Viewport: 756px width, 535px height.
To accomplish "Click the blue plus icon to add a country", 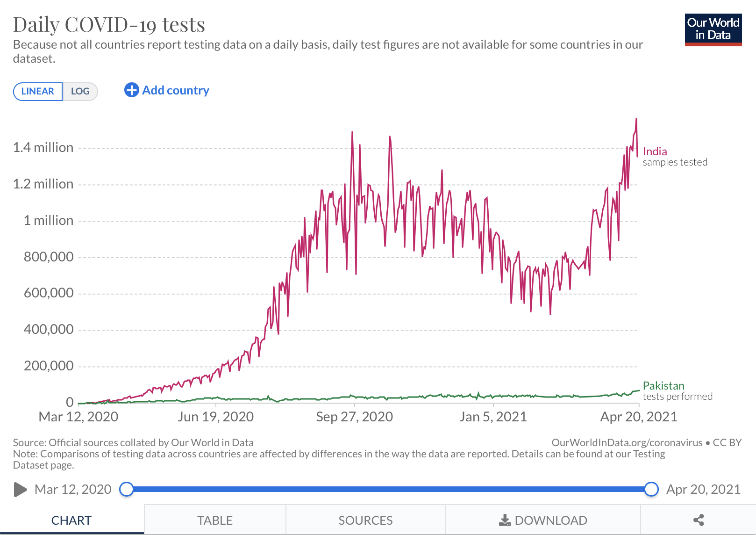I will tap(132, 90).
